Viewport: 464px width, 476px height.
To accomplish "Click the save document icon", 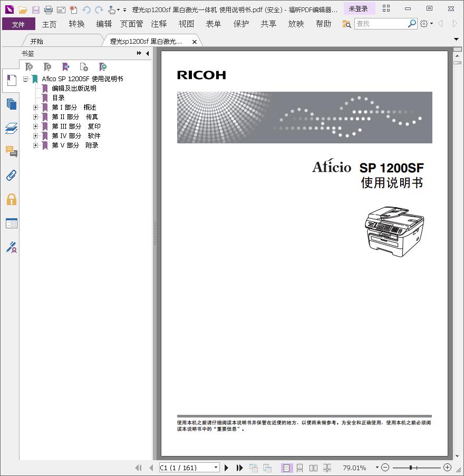I will pos(35,10).
